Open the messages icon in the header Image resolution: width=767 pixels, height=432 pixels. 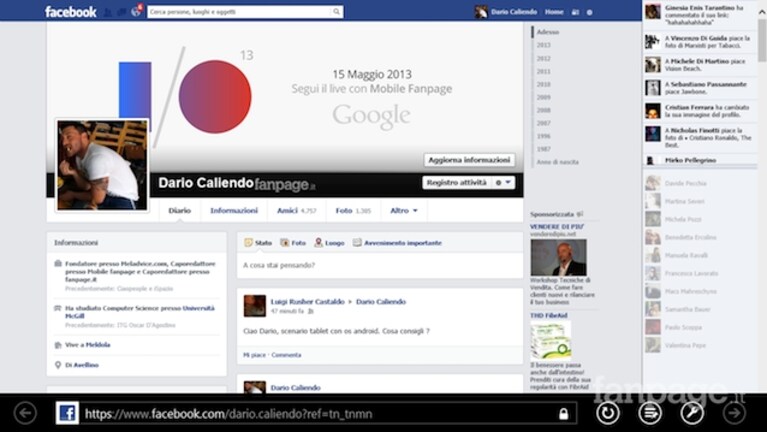tap(122, 12)
